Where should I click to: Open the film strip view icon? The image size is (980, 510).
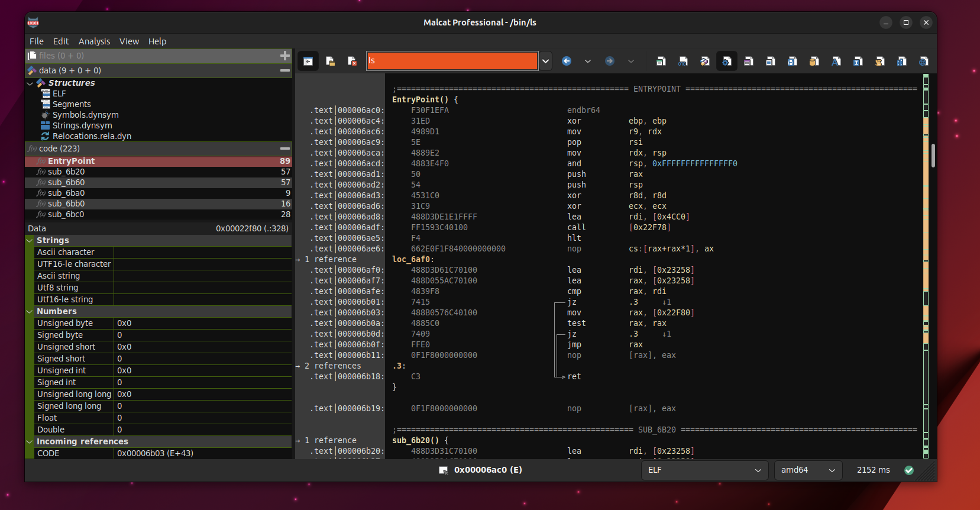click(x=793, y=61)
